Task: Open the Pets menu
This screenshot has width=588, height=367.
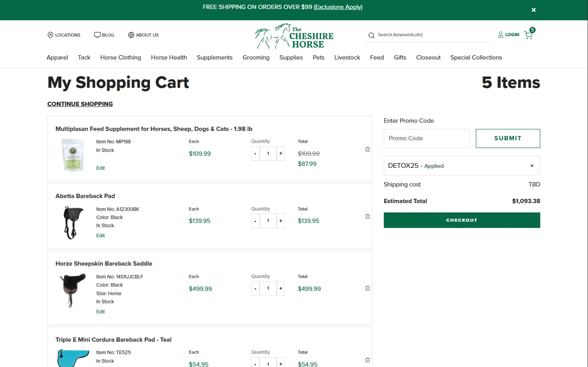Action: tap(319, 57)
